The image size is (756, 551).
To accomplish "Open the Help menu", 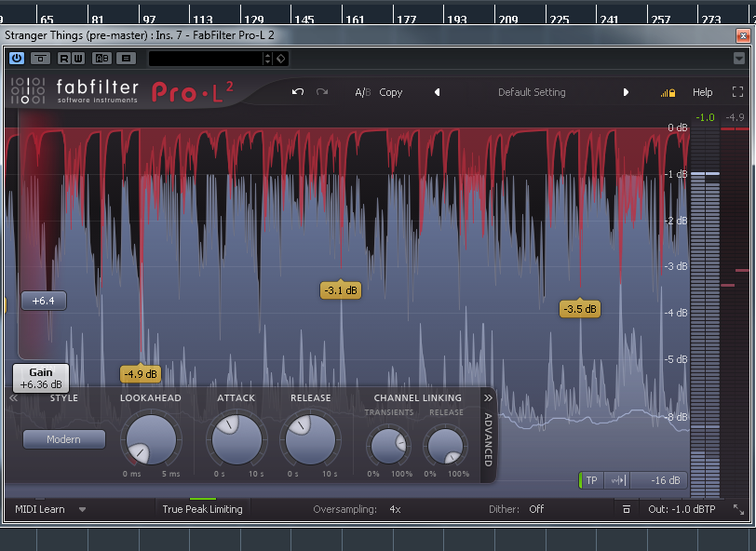I will pyautogui.click(x=702, y=92).
